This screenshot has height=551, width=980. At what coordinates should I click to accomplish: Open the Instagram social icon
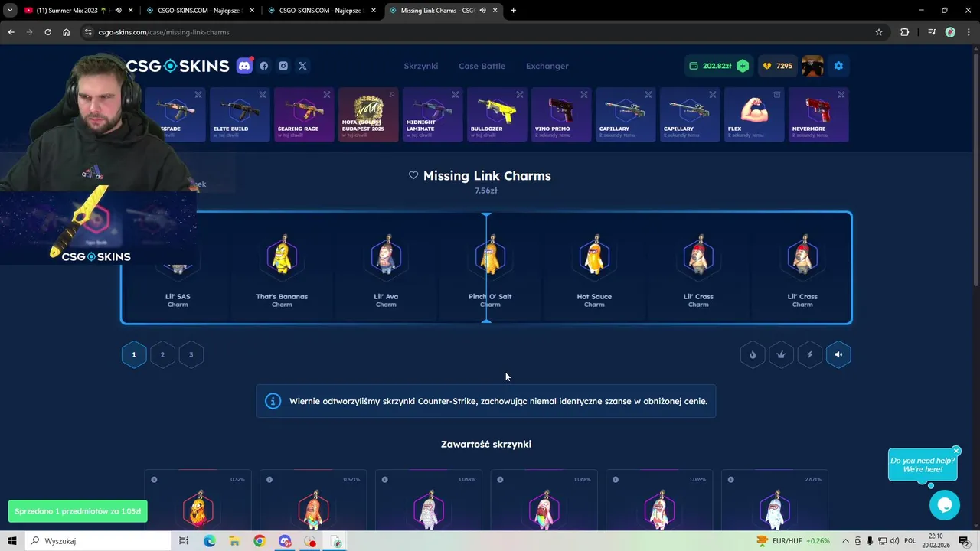click(x=283, y=66)
